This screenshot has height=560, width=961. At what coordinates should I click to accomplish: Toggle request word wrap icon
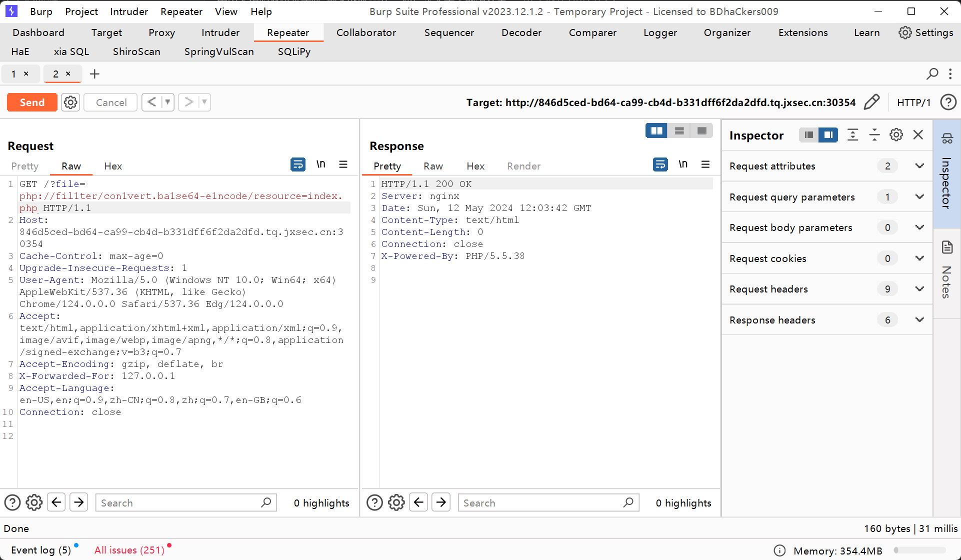[298, 164]
